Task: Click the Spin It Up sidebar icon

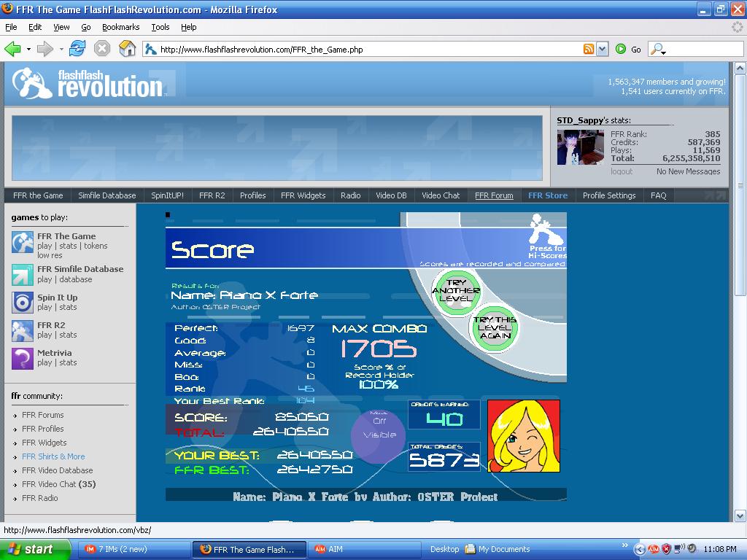Action: (x=23, y=303)
